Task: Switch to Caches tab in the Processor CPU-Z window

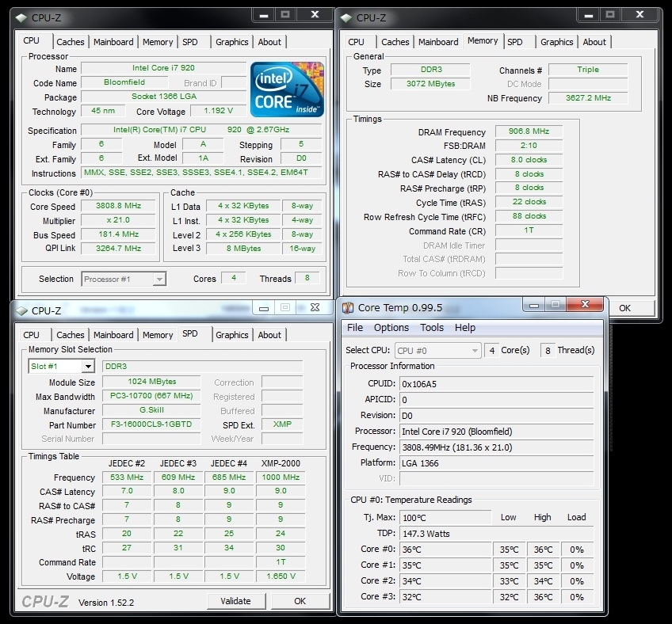Action: [71, 42]
